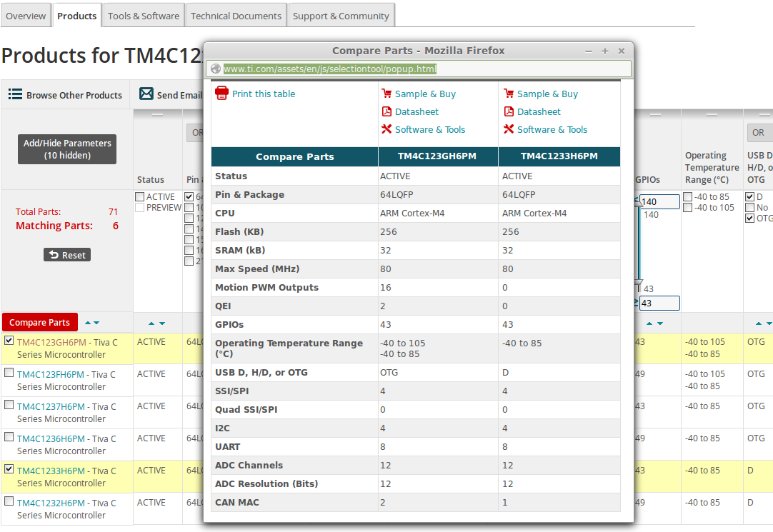Click the GPIOs minimum value field showing 43
The image size is (773, 532).
pos(659,303)
